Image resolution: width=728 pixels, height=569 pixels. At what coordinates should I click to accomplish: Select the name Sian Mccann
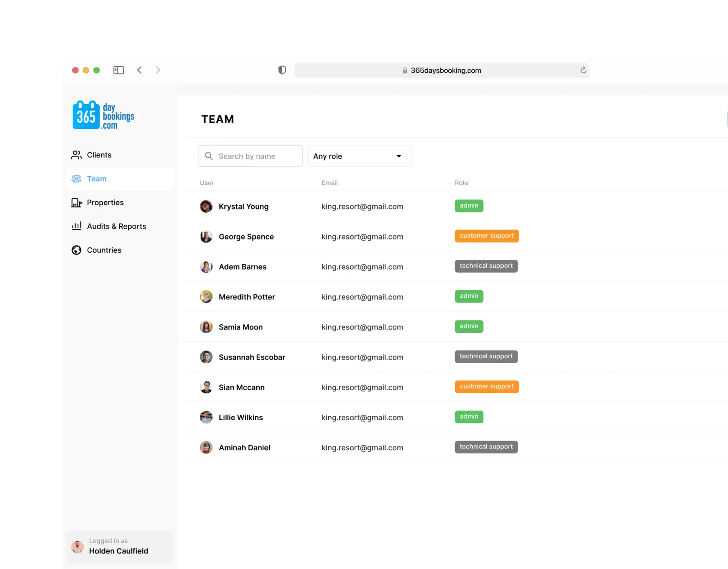click(x=242, y=387)
